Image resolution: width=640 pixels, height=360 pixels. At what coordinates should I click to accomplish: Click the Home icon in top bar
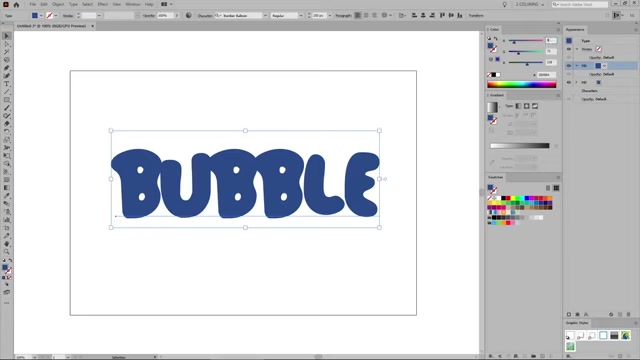coord(16,4)
